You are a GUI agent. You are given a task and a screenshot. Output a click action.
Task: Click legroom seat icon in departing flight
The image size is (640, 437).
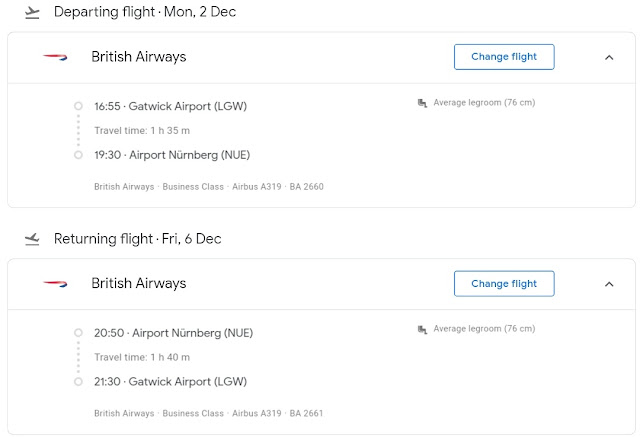tap(422, 102)
